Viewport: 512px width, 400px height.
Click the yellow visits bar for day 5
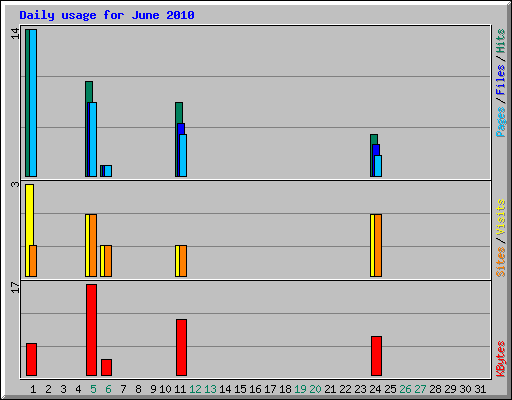coord(87,245)
